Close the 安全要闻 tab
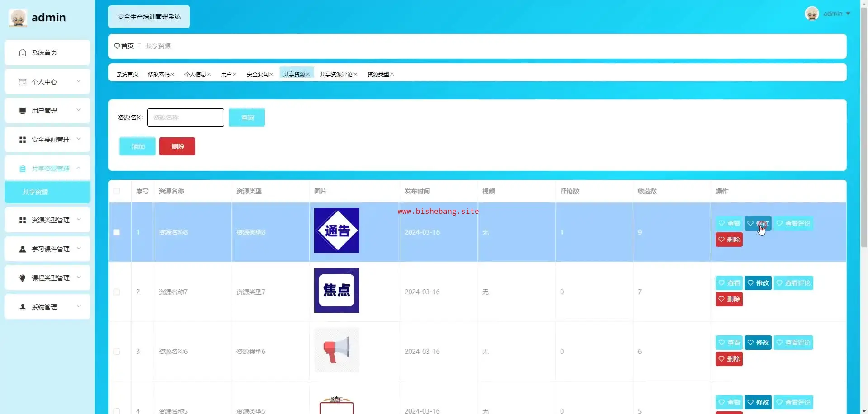This screenshot has height=414, width=868. [271, 75]
